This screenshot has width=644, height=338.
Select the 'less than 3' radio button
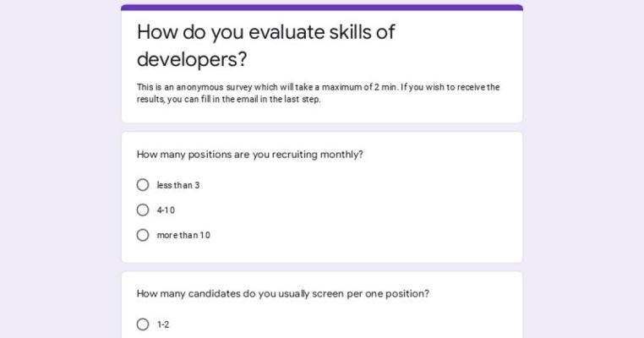[143, 185]
